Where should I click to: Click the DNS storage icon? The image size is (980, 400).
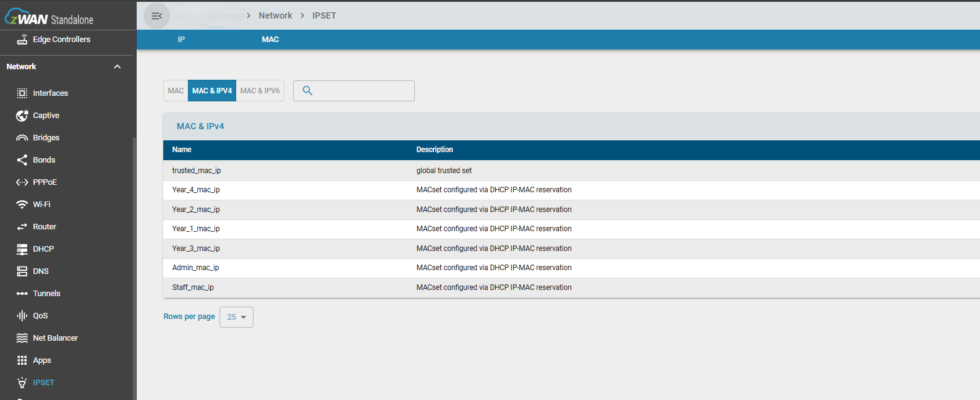pos(22,271)
